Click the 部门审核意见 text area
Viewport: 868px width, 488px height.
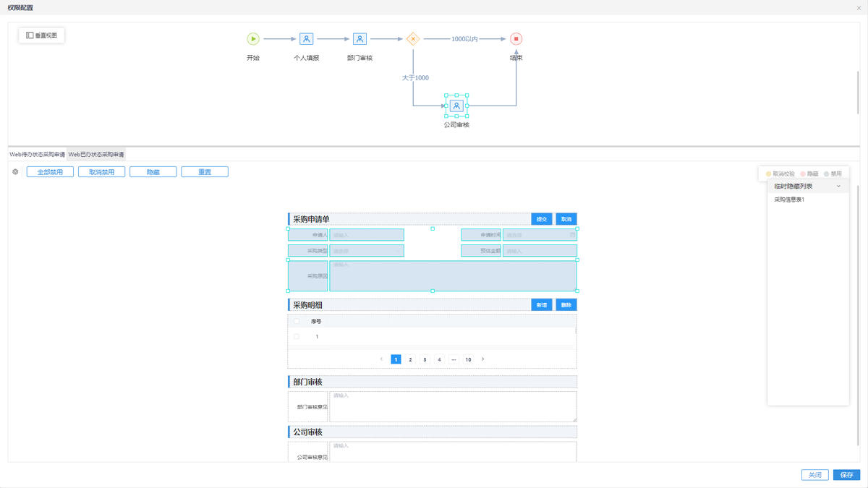(453, 406)
